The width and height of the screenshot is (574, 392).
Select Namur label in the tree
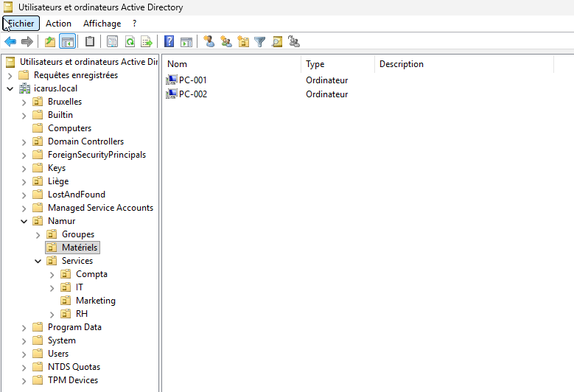61,221
